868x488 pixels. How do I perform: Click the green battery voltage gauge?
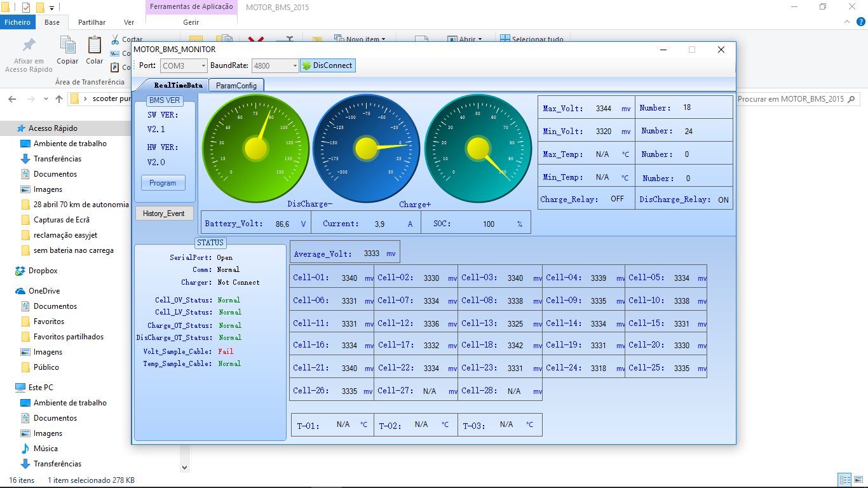tap(255, 148)
